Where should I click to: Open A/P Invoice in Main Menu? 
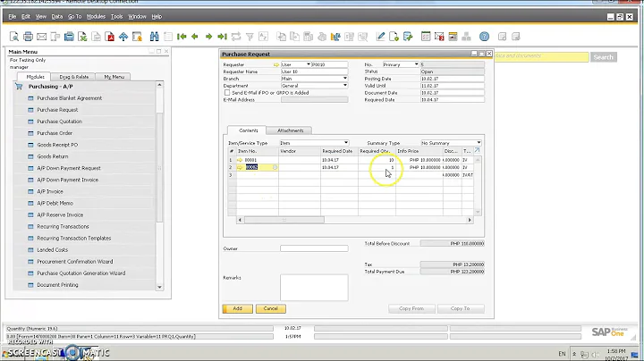pos(50,191)
